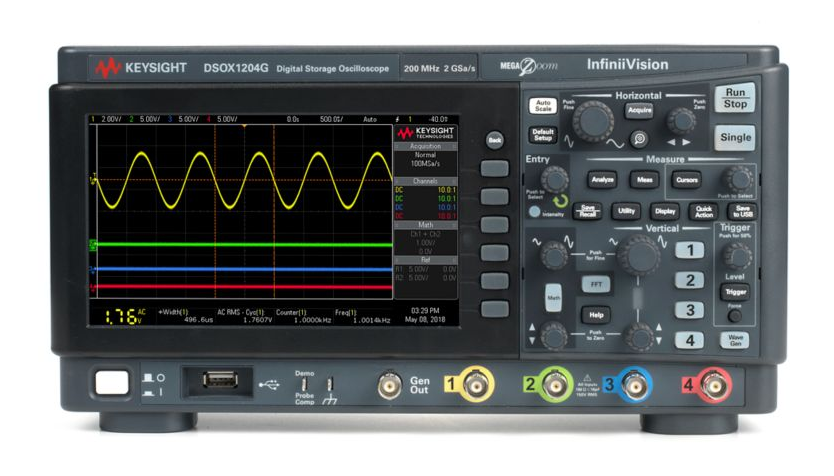Click the green channel 2 BNC input

click(555, 385)
